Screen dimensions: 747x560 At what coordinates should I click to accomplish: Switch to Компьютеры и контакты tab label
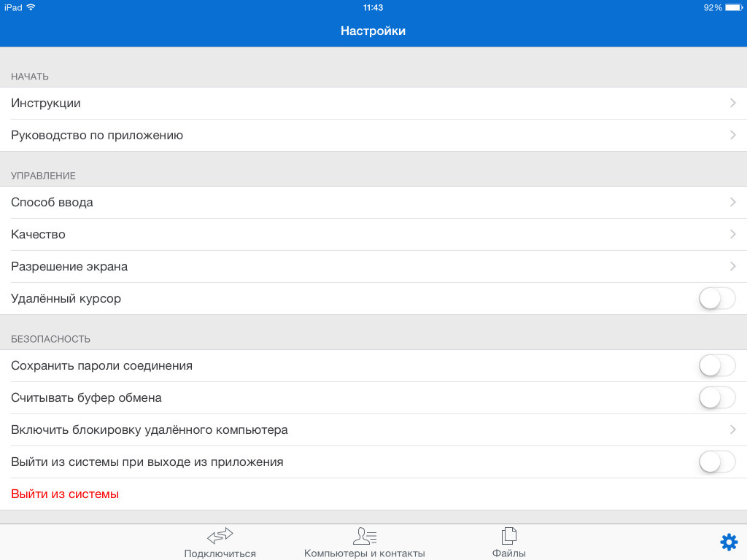click(x=364, y=553)
